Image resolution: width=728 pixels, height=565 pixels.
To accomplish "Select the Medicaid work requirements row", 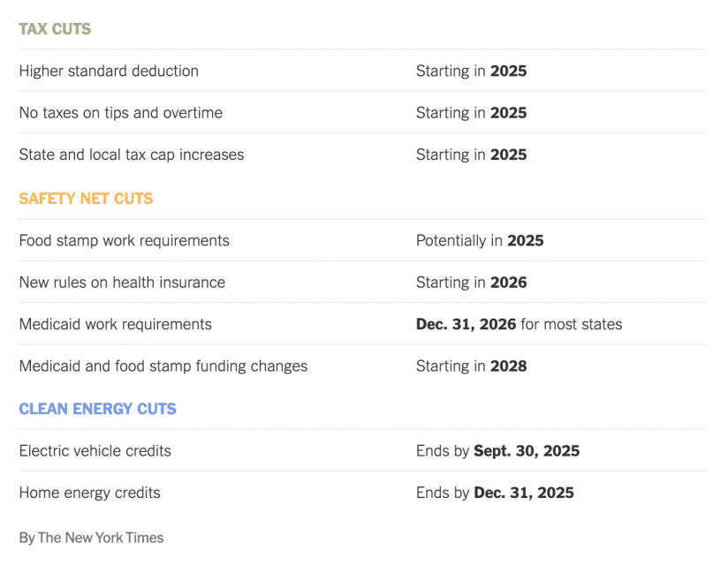I will coord(362,324).
